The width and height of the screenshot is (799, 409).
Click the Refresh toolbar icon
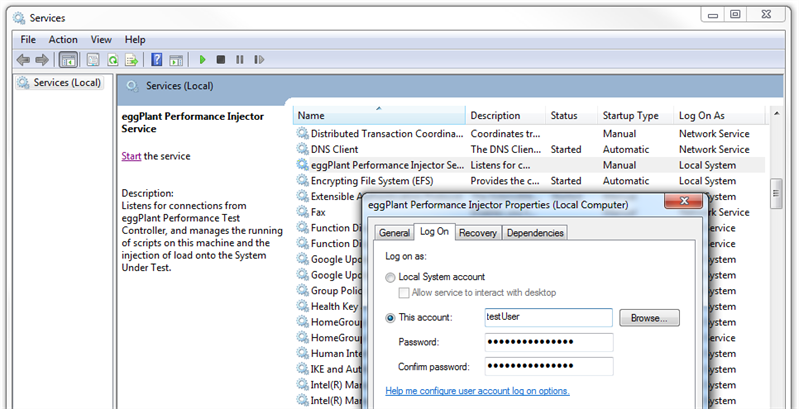(113, 60)
